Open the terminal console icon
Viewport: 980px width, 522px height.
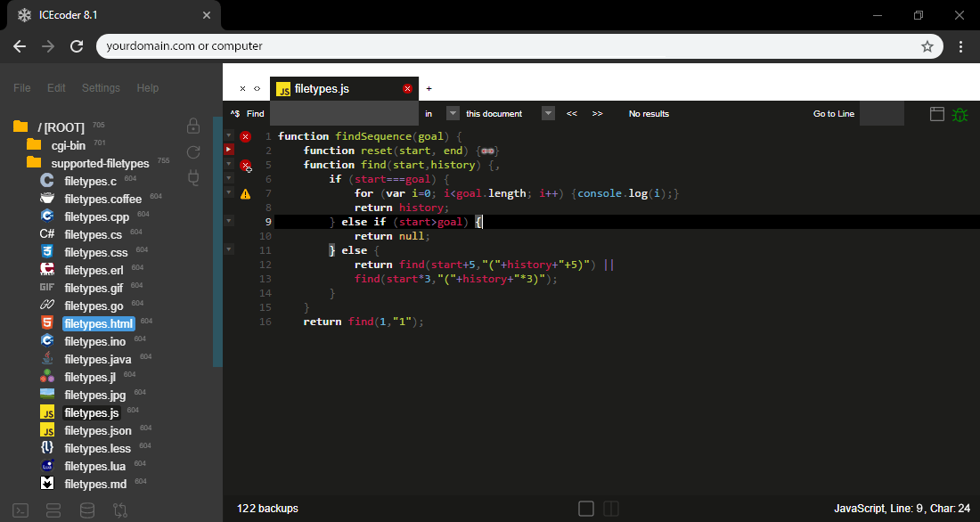20,510
